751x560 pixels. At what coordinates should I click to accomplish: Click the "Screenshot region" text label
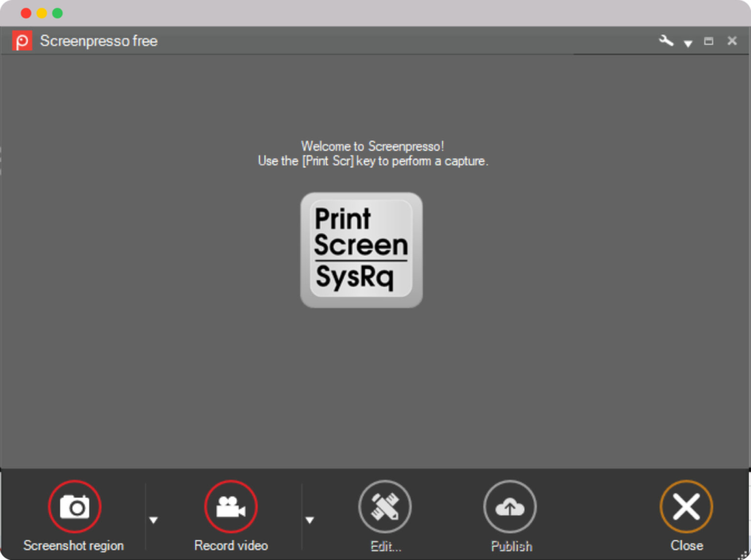73,545
